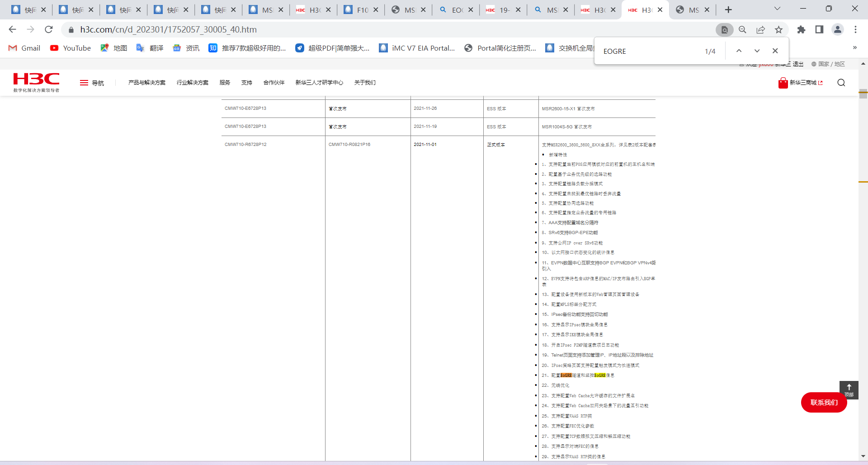Image resolution: width=868 pixels, height=465 pixels.
Task: Click the 8、SRv6支持BGP-EPE功能 line
Action: pos(570,233)
